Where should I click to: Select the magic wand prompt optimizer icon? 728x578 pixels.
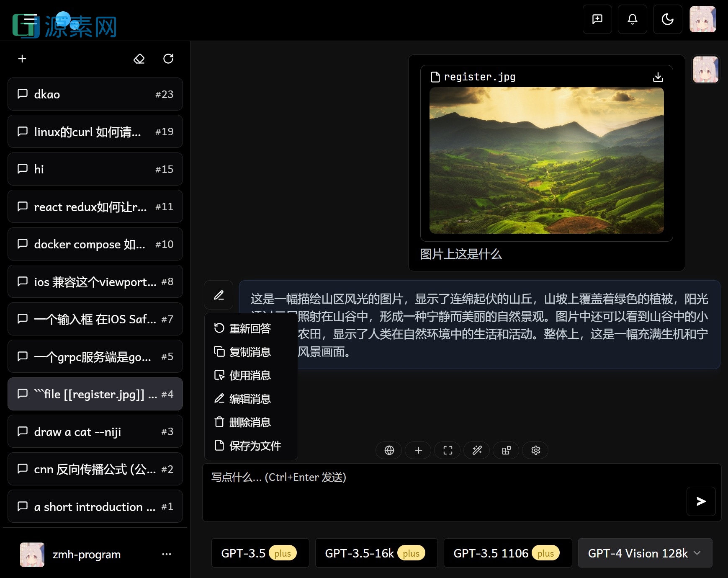(476, 450)
